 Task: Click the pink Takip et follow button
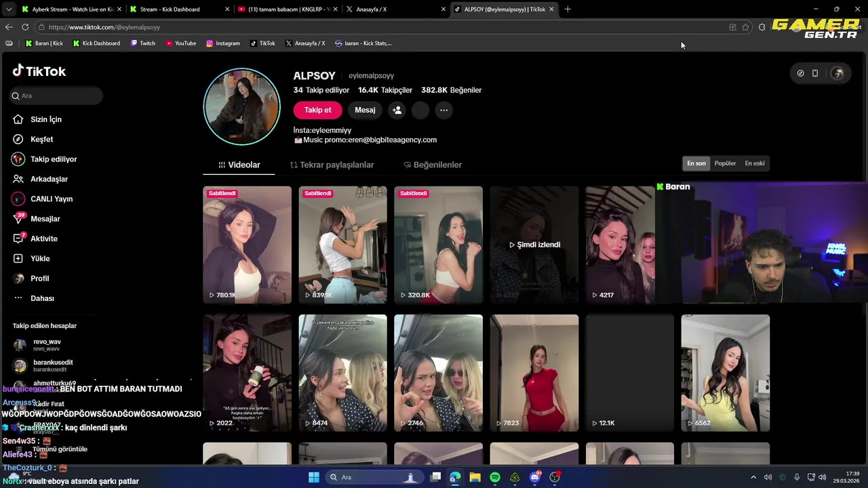[317, 110]
